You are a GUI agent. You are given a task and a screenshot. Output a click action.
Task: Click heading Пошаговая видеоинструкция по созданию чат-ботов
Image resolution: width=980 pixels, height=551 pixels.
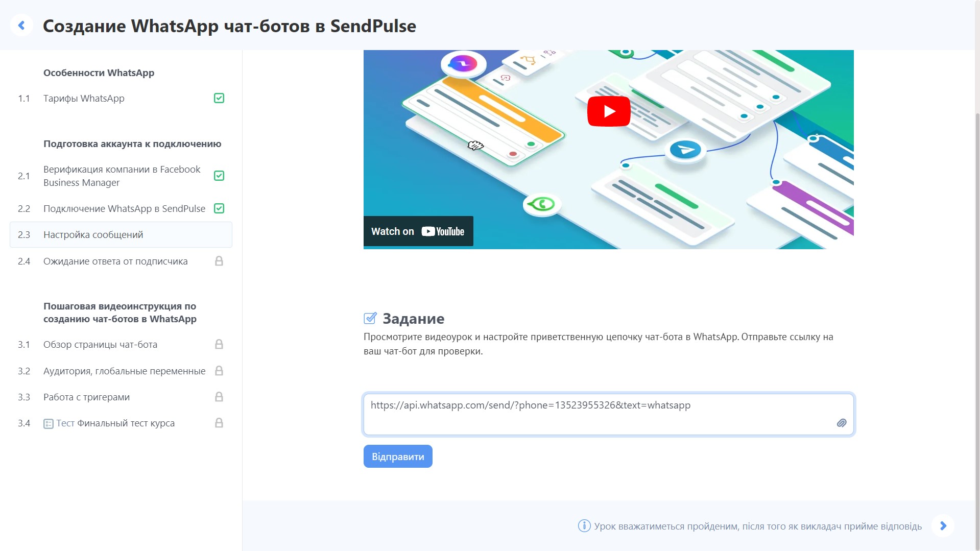[x=120, y=313]
